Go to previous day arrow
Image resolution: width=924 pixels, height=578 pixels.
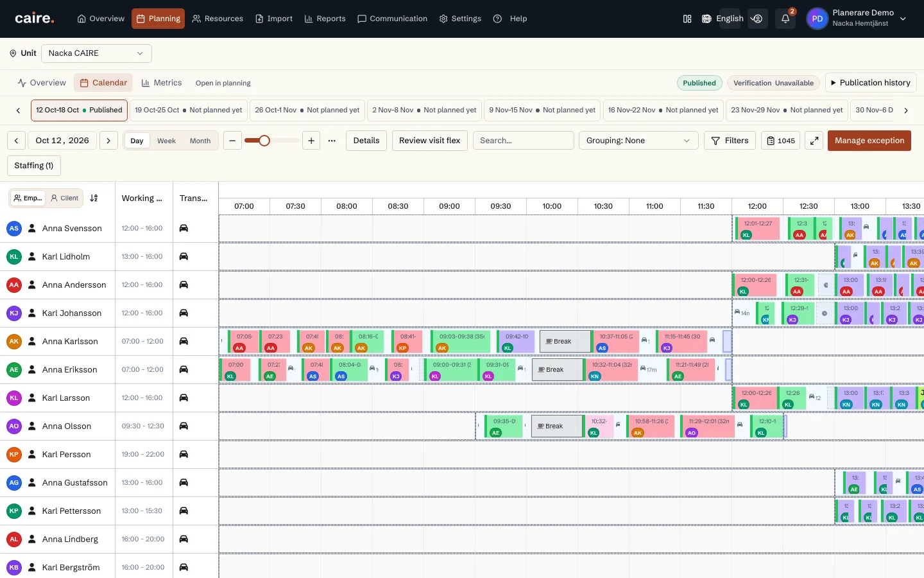pyautogui.click(x=17, y=141)
